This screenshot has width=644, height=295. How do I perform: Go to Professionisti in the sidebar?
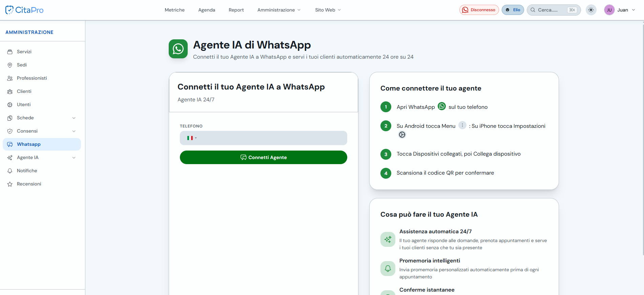42,78
